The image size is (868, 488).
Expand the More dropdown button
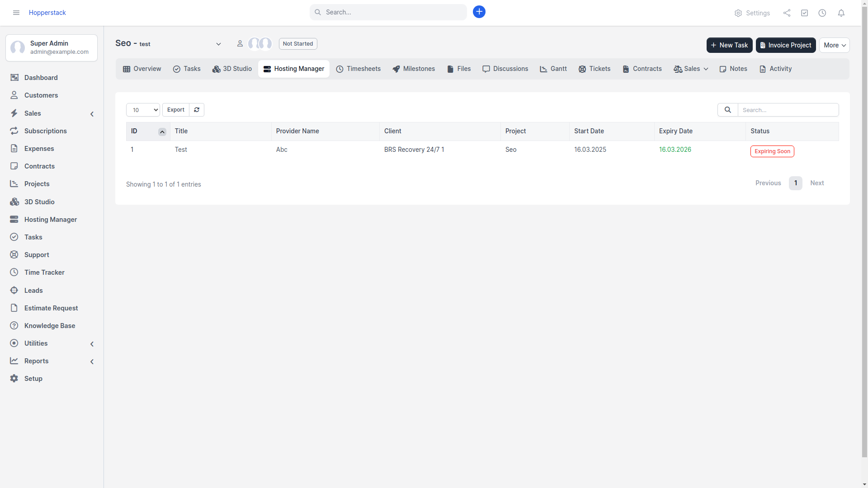(834, 45)
